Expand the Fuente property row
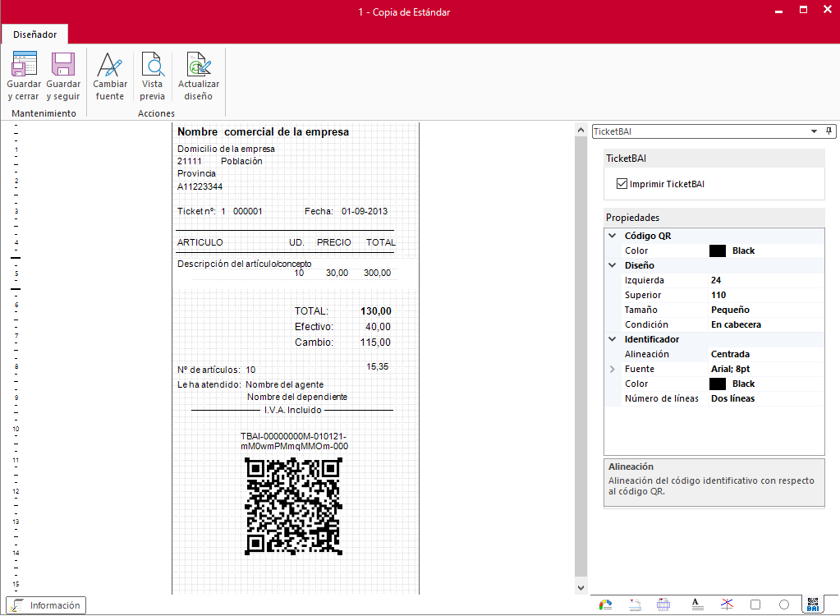840x616 pixels. tap(613, 369)
